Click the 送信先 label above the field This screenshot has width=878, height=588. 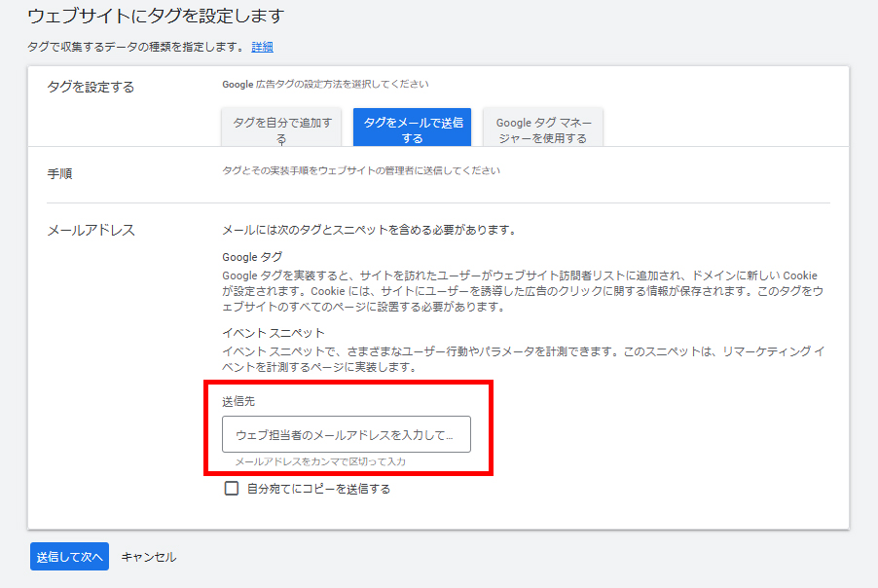[238, 401]
